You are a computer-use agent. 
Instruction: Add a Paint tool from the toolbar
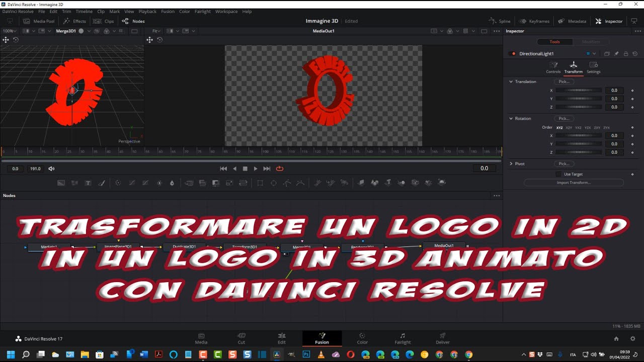point(102,183)
